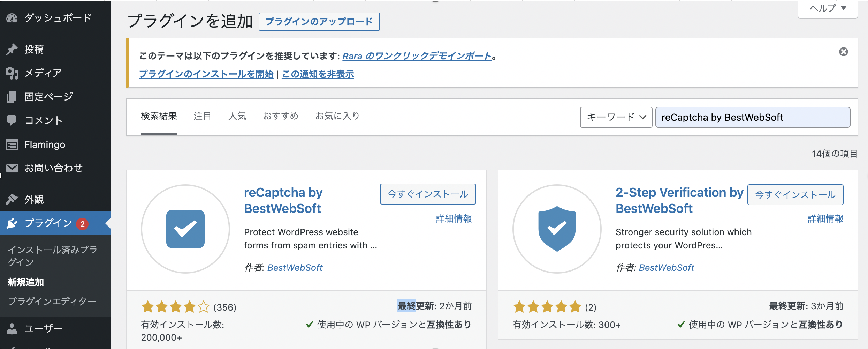Click the red update badge showing 2
Viewport: 868px width, 349px height.
(x=83, y=224)
